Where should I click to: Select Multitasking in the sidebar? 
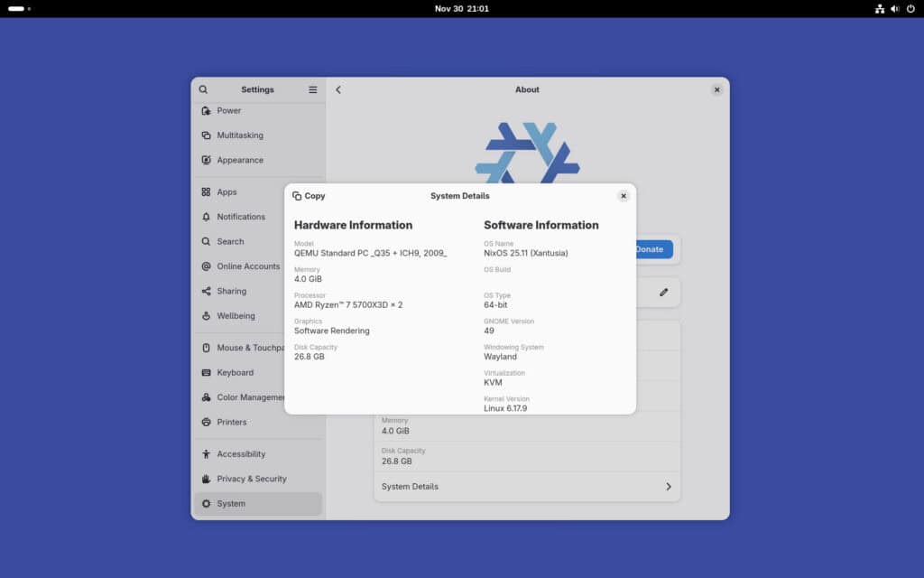(x=239, y=135)
